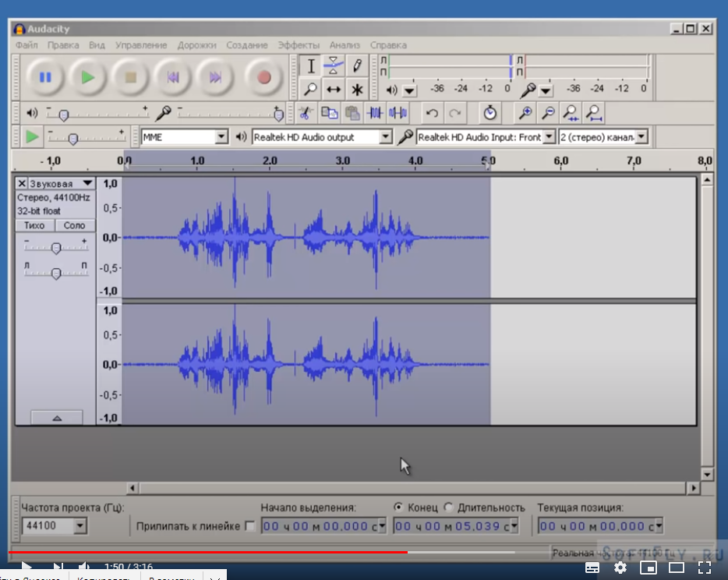Image resolution: width=728 pixels, height=580 pixels.
Task: Open the Управление menu
Action: pos(141,45)
